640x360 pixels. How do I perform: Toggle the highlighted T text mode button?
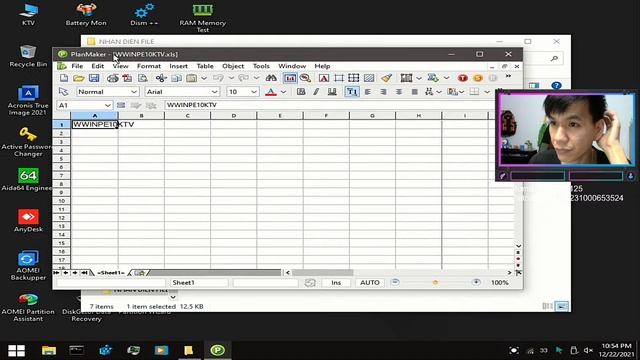pos(352,92)
